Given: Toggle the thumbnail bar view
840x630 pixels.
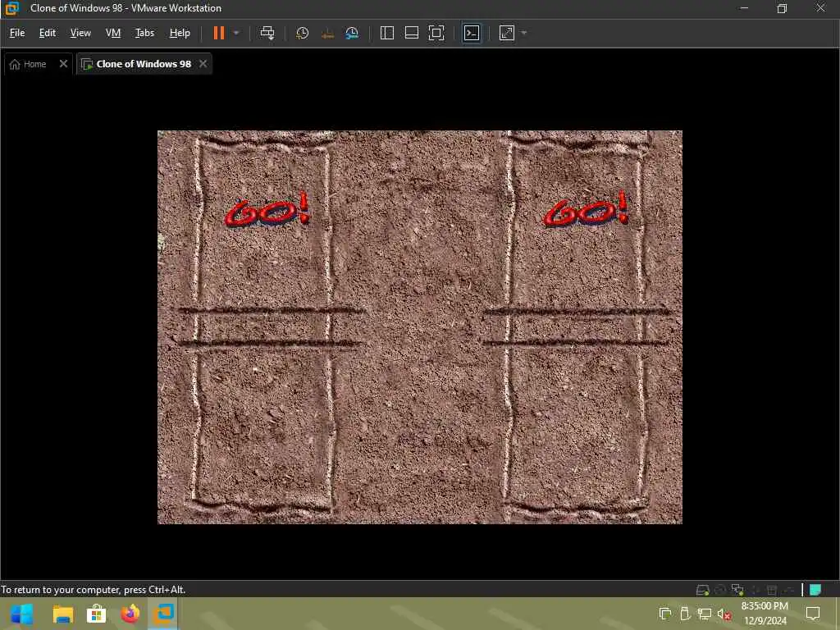Looking at the screenshot, I should coord(412,33).
